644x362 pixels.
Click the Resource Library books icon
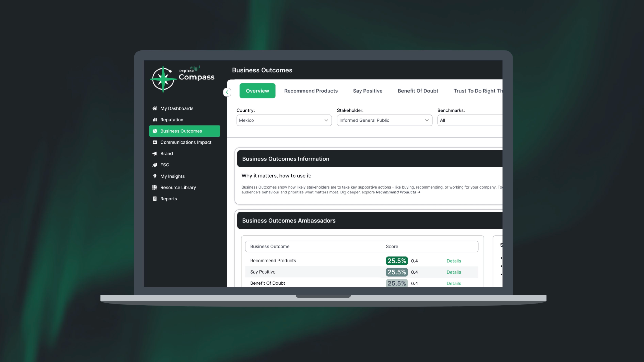(155, 187)
